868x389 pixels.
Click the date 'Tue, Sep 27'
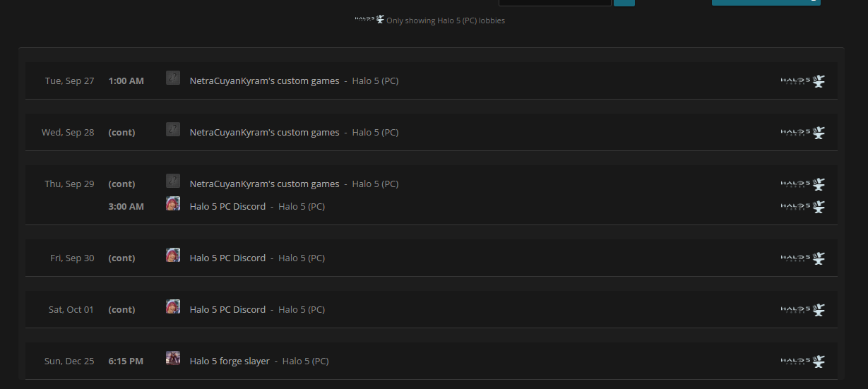(69, 81)
